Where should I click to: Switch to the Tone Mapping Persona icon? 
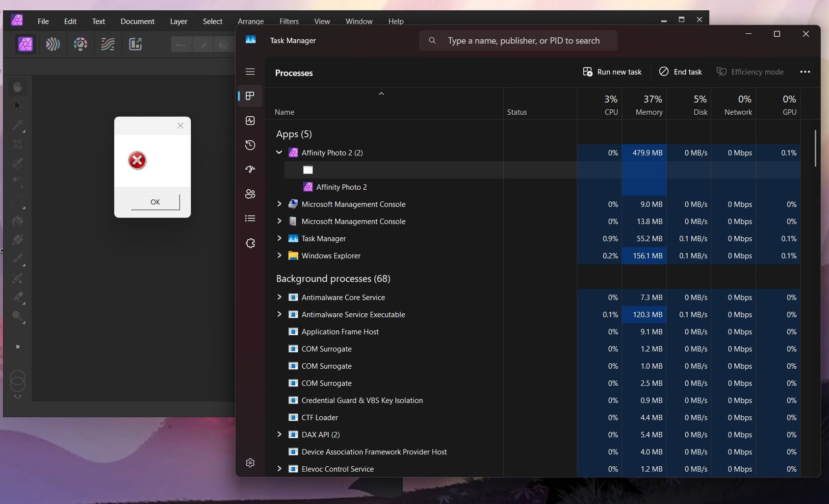(x=108, y=44)
